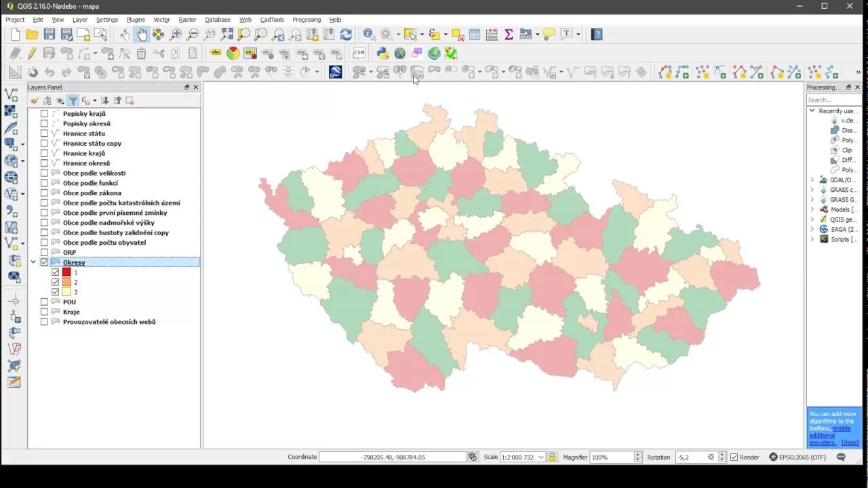Open the Raster menu
This screenshot has width=868, height=488.
[x=187, y=20]
